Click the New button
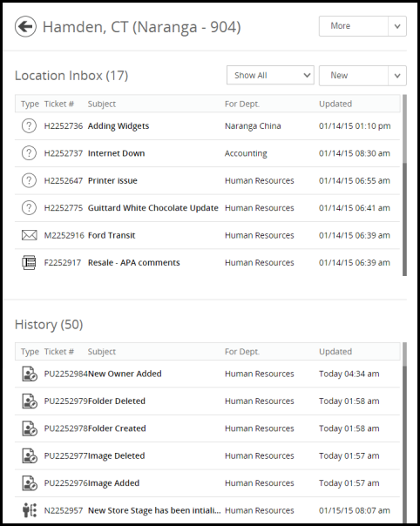The height and width of the screenshot is (526, 420). coord(354,76)
